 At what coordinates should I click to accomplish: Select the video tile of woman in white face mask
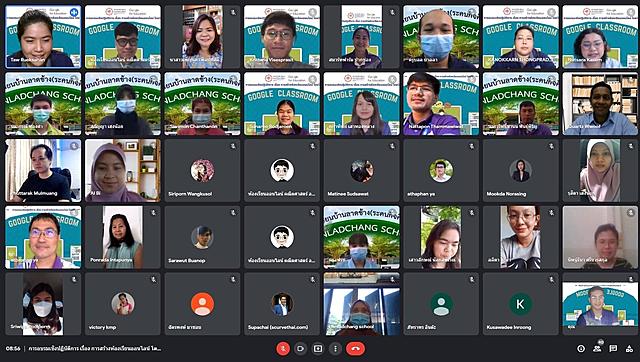tap(43, 304)
